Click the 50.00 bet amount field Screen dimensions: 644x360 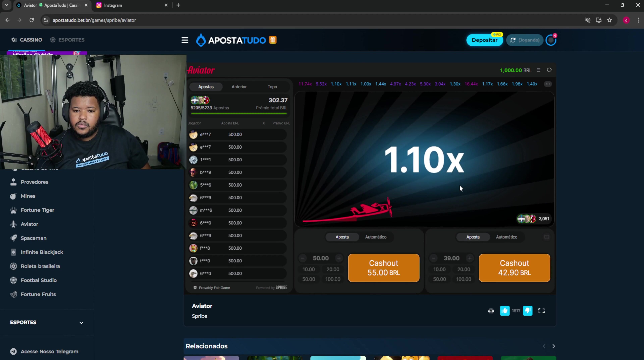(321, 258)
